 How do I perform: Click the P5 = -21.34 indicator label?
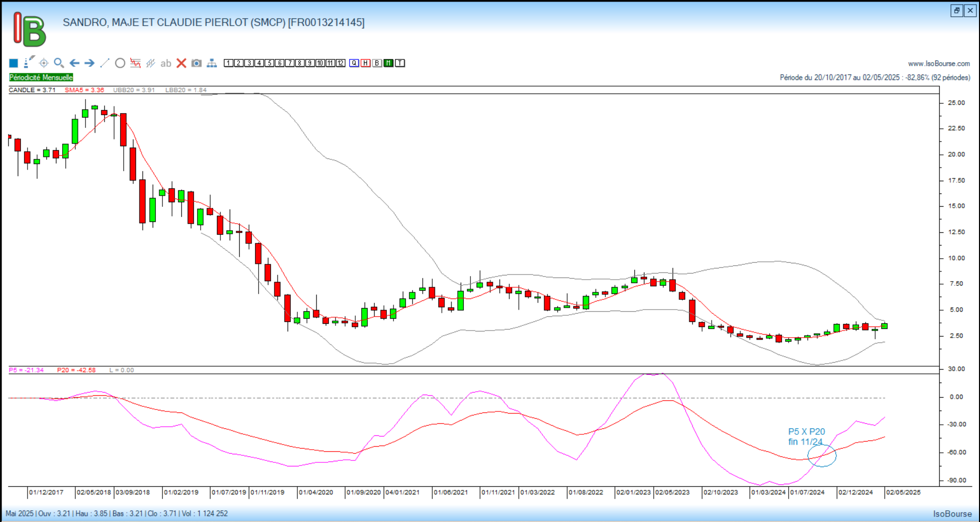26,370
